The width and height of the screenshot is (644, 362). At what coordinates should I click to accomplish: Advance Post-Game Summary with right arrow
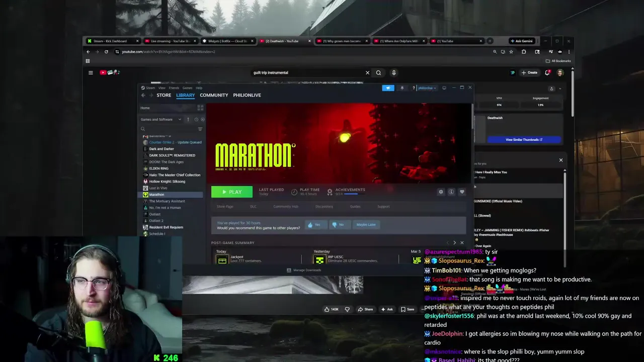click(x=454, y=243)
